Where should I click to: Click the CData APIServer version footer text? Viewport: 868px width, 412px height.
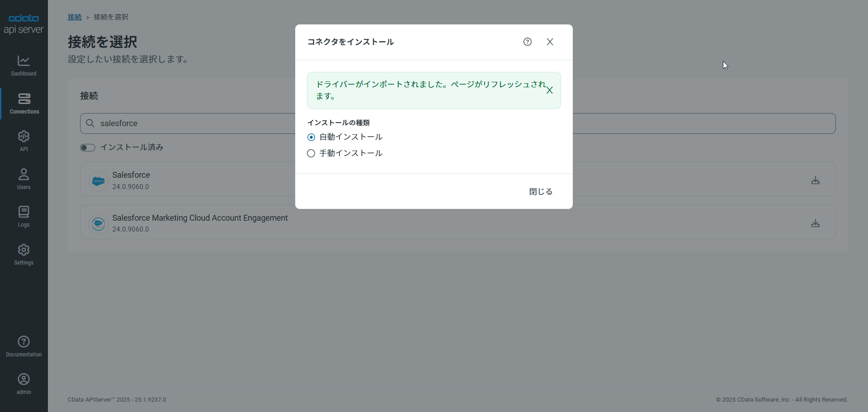(117, 400)
